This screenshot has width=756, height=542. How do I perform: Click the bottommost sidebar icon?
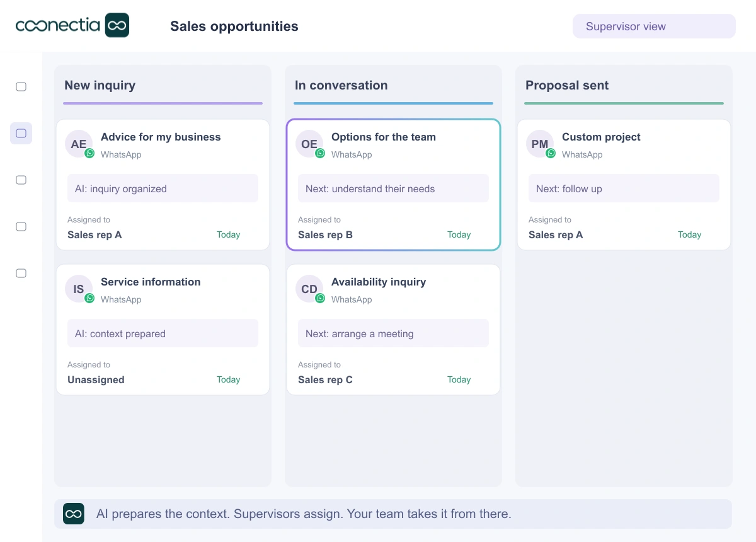(x=21, y=273)
